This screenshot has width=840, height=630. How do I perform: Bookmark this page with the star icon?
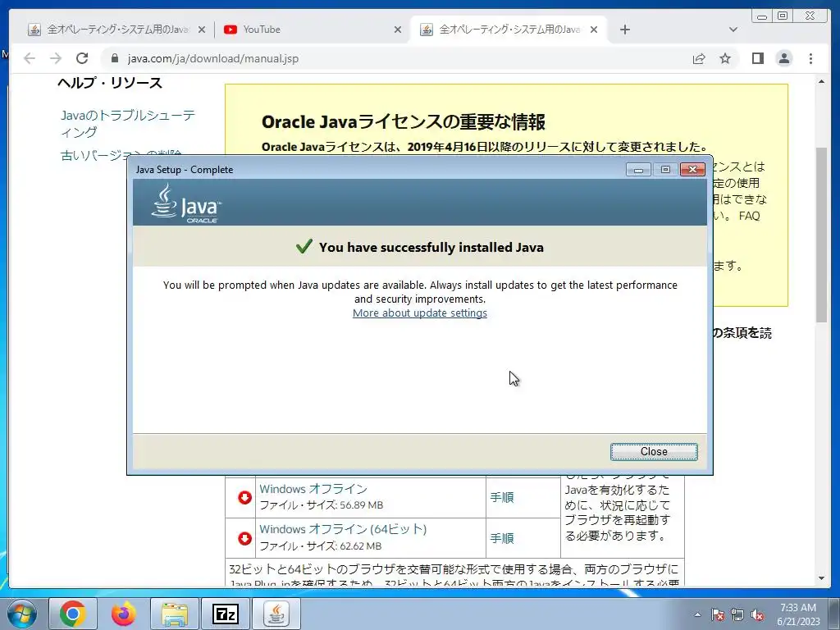[x=725, y=58]
